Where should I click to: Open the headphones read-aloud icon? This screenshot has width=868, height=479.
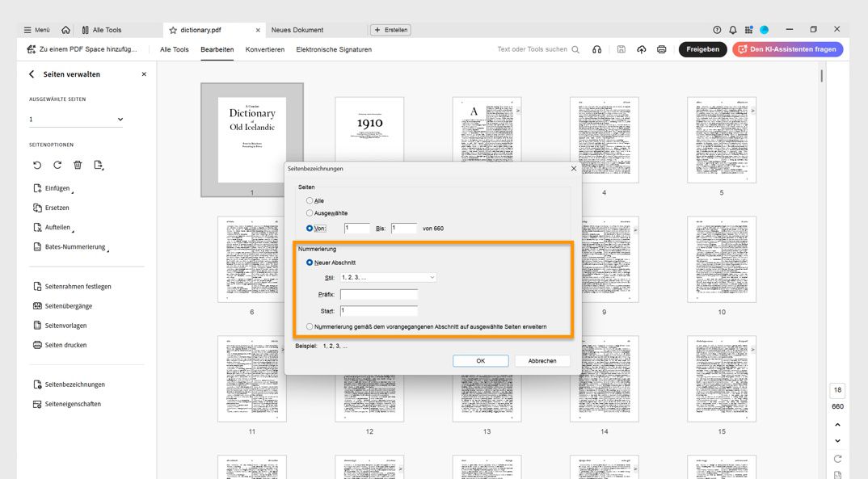click(x=596, y=49)
